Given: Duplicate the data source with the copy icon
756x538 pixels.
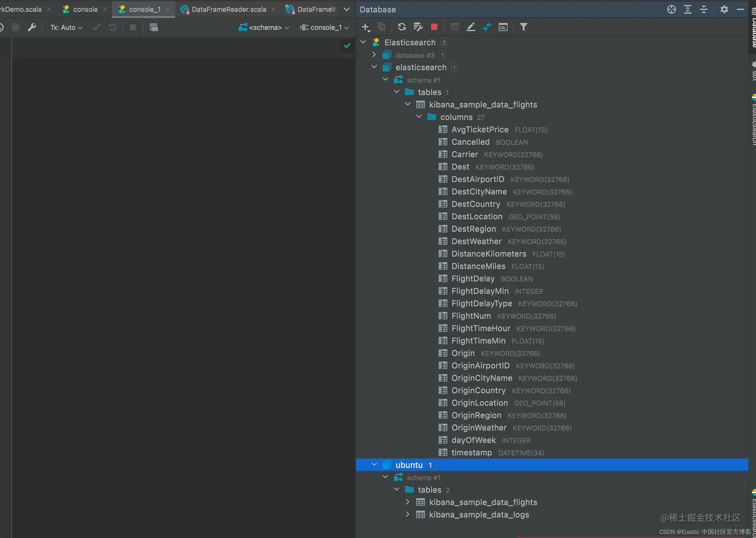Looking at the screenshot, I should tap(381, 27).
